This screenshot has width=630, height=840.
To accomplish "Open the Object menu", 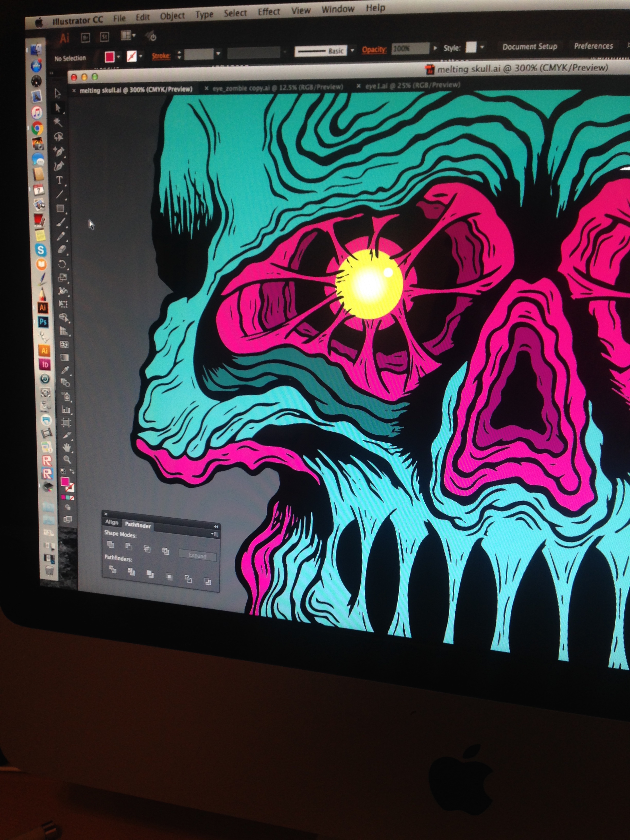I will click(172, 16).
